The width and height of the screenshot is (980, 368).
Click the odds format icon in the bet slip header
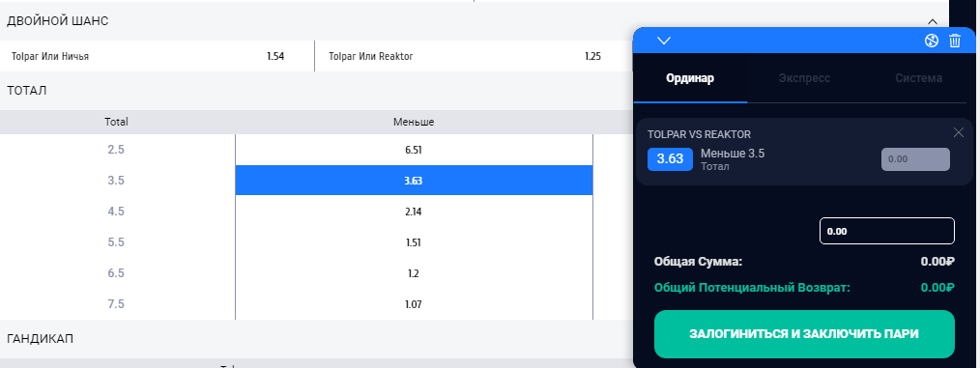(932, 41)
